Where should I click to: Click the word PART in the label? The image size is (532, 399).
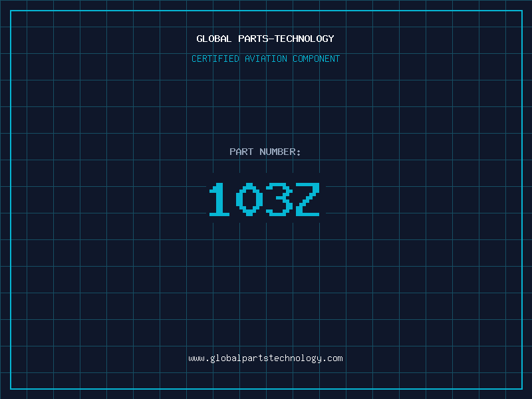tap(241, 152)
